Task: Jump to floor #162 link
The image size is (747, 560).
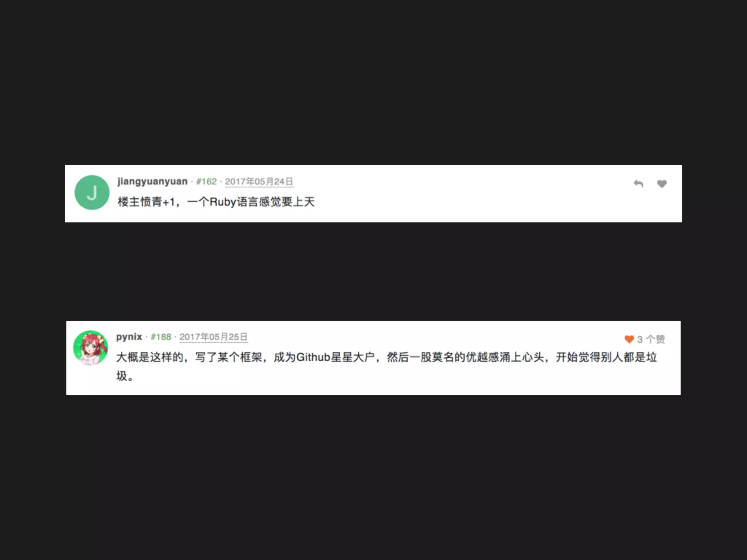Action: [206, 181]
